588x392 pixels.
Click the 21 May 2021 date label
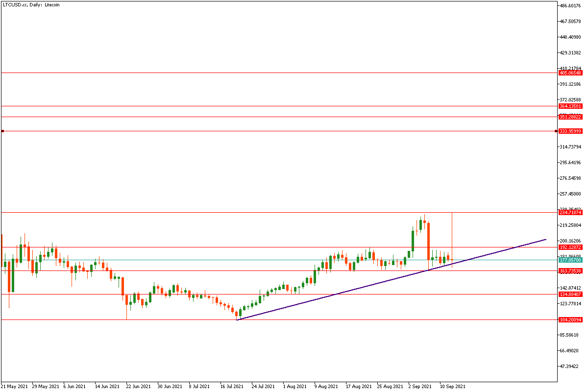point(15,386)
